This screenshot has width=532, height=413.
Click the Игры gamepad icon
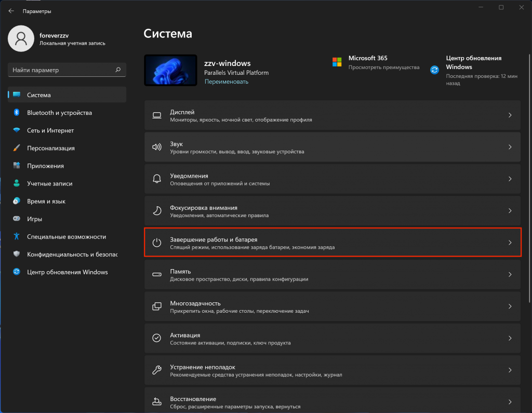point(17,219)
